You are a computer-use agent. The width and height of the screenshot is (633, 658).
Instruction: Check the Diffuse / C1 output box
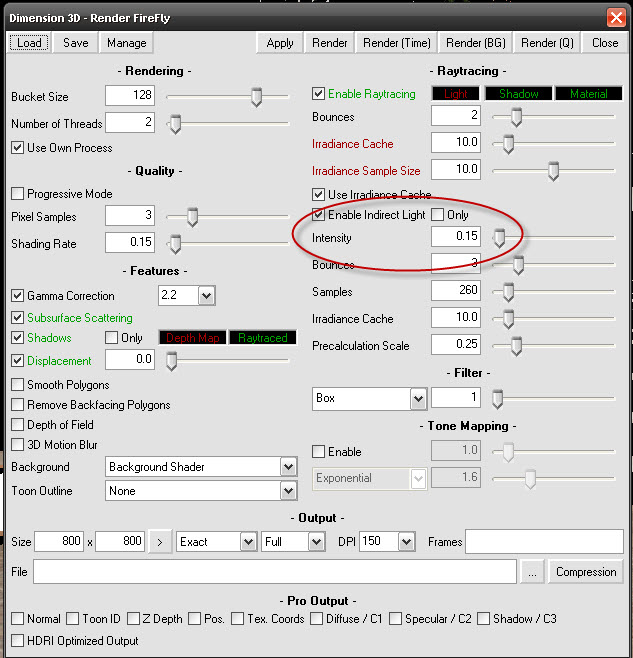point(316,619)
